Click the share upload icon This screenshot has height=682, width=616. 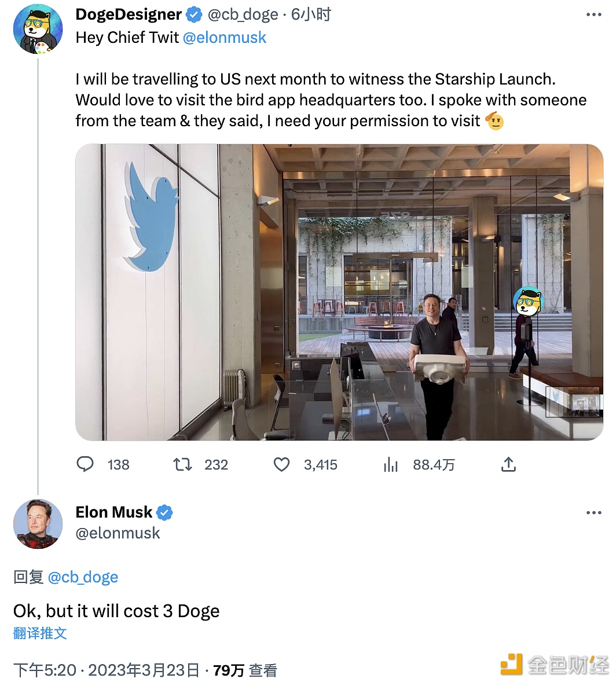(x=508, y=464)
